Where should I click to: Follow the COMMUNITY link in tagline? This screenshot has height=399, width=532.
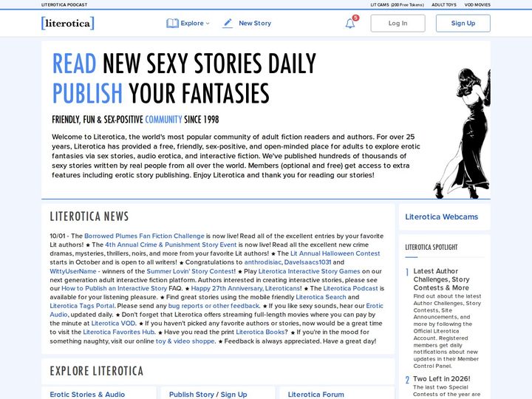point(163,120)
